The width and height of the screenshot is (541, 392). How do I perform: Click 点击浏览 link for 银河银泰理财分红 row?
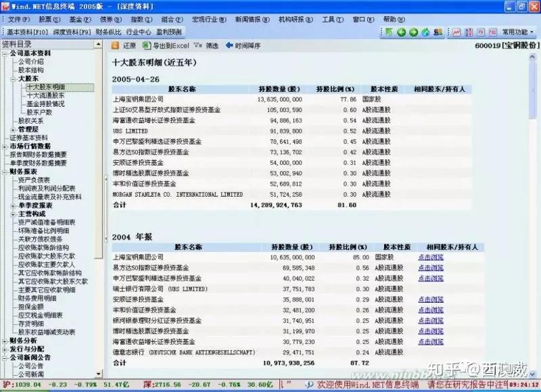pos(431,320)
